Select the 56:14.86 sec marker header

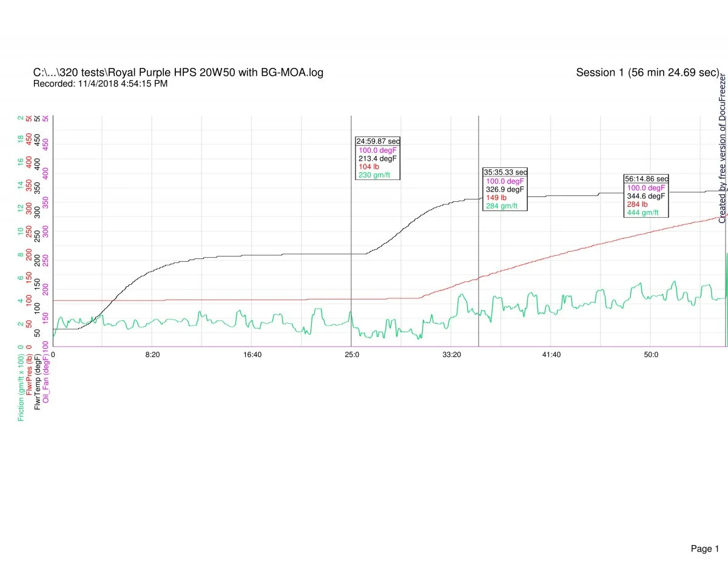click(x=647, y=179)
